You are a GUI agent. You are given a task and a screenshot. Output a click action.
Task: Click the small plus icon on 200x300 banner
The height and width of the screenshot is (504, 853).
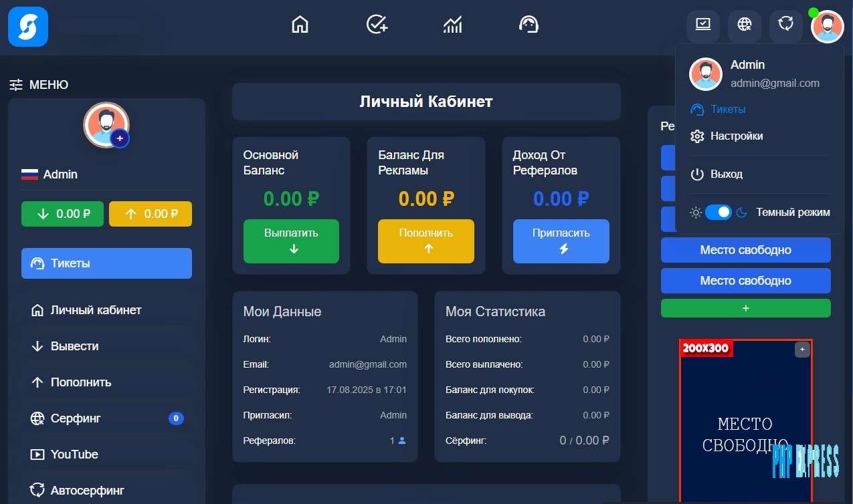click(x=802, y=349)
